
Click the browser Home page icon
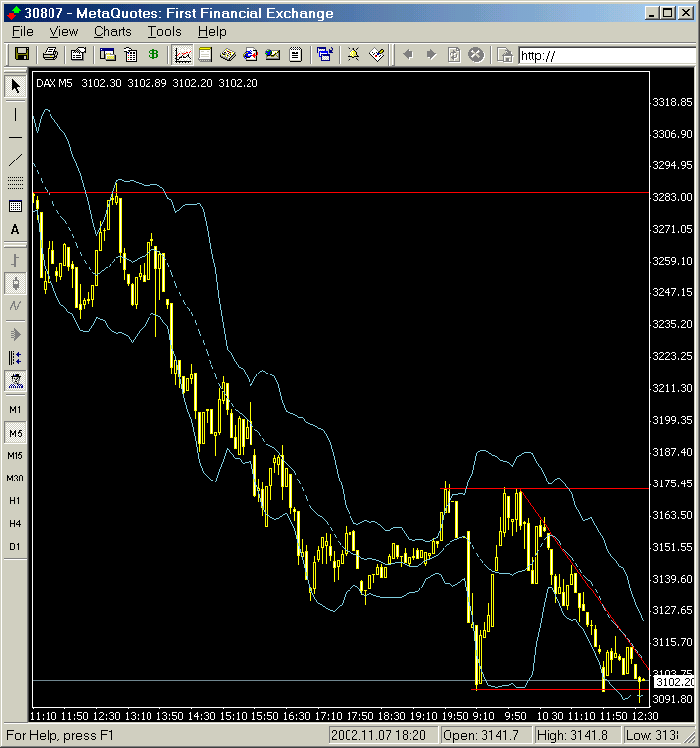pyautogui.click(x=505, y=54)
